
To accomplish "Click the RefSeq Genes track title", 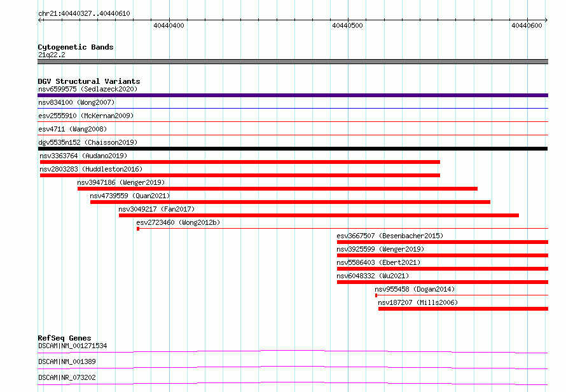I will click(x=65, y=338).
